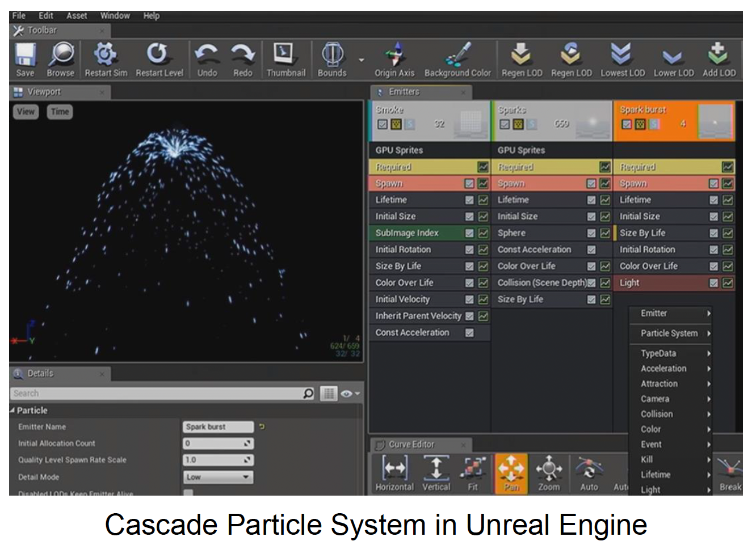
Task: Disable the Sparks Const Acceleration checkbox
Action: click(591, 250)
